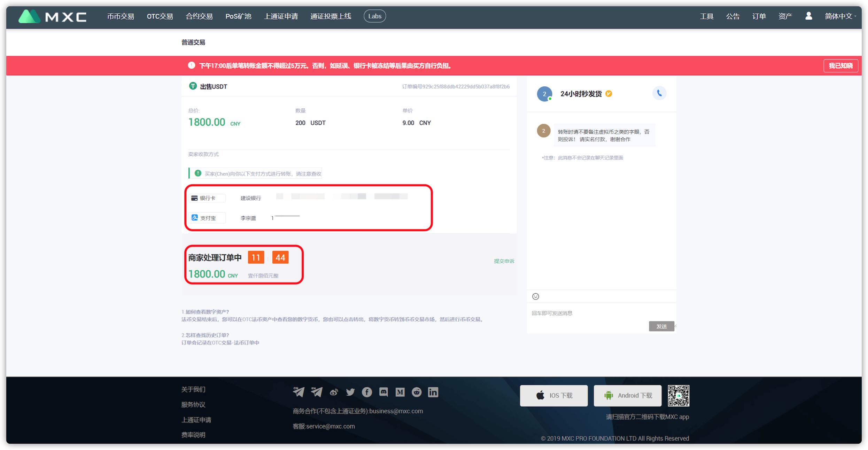The width and height of the screenshot is (868, 450).
Task: Click the 发送 send button
Action: (661, 326)
